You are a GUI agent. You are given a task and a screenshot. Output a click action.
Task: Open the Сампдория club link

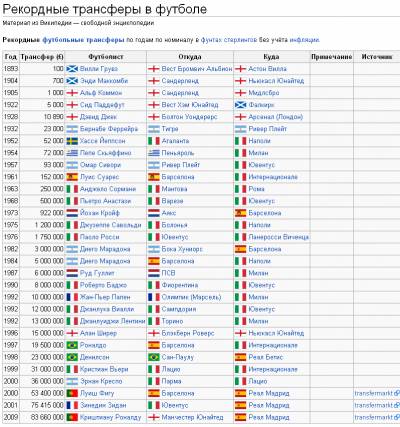coord(179,309)
